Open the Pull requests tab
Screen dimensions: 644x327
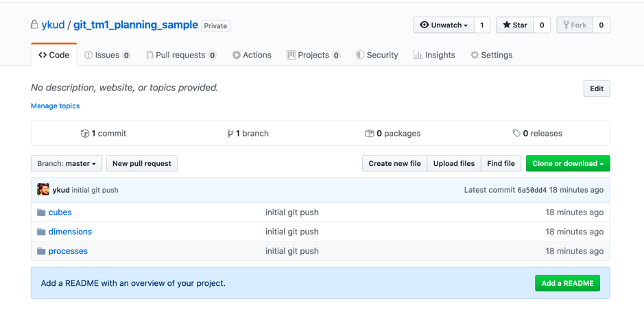(181, 55)
